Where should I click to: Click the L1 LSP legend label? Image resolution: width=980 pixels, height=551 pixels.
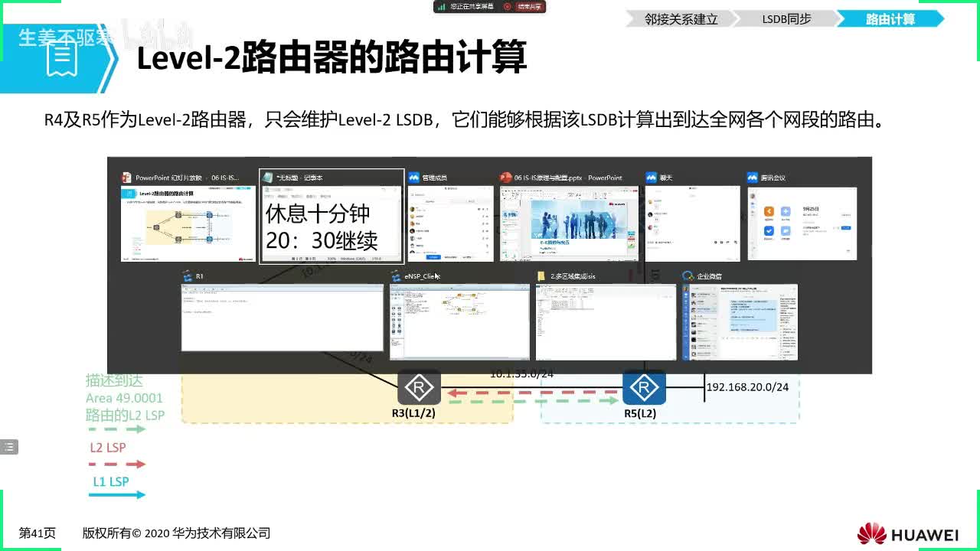111,481
